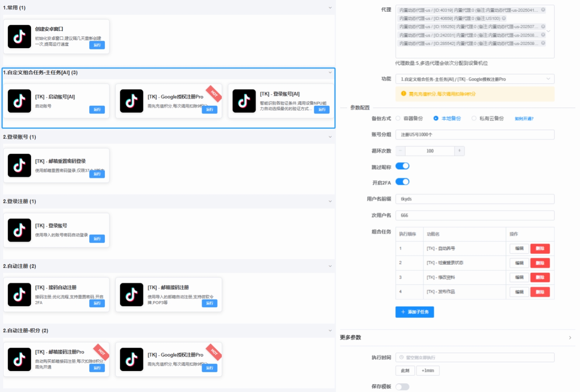This screenshot has height=392, width=580.
Task: Disable the 开启2FA switch
Action: (402, 182)
